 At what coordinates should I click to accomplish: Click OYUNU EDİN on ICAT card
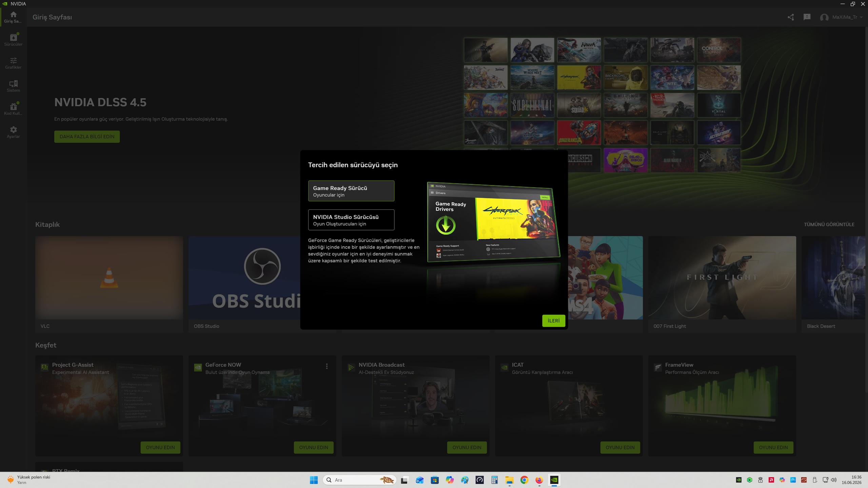620,447
